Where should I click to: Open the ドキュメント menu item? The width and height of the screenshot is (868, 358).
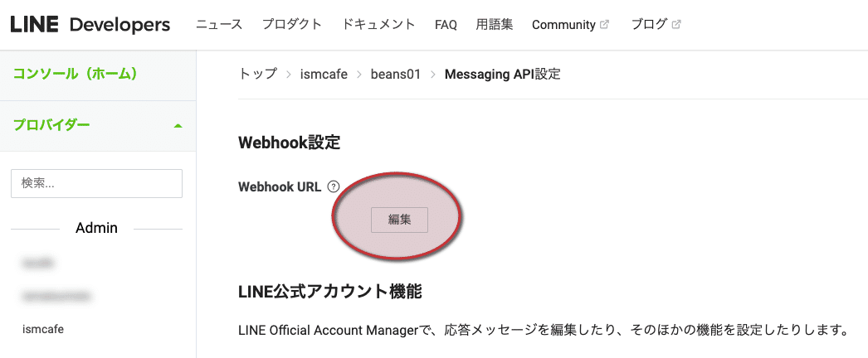point(378,24)
